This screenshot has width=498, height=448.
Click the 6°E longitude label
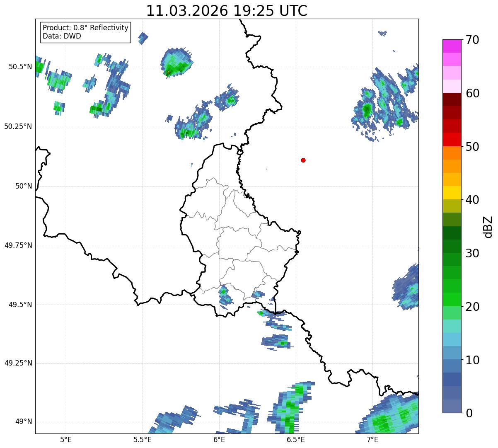(220, 440)
